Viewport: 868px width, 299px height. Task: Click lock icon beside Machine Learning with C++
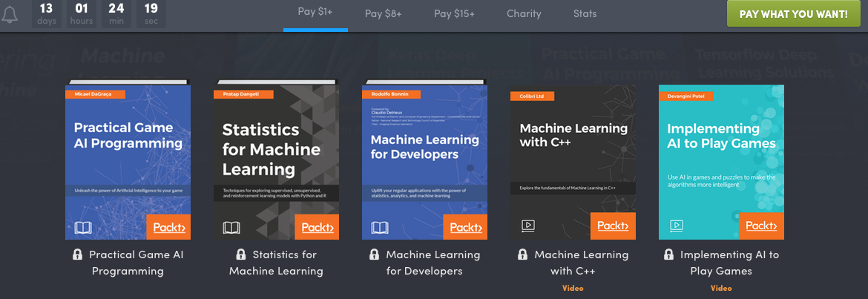point(522,254)
